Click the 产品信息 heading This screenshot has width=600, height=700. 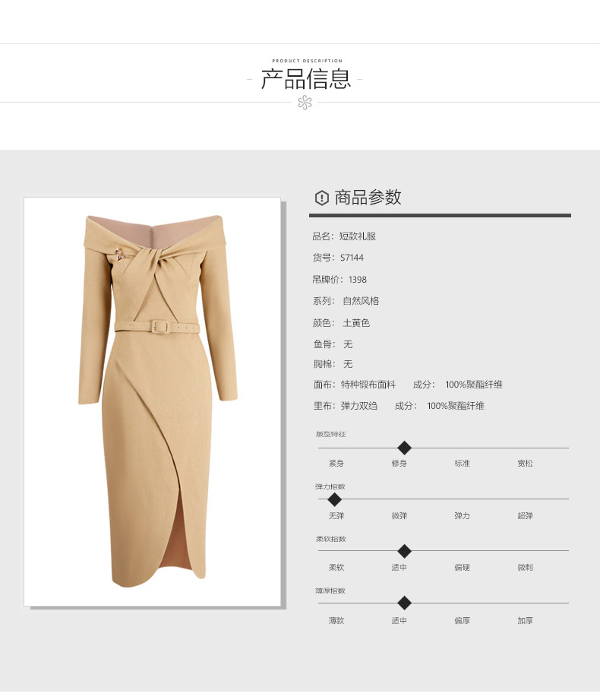(305, 79)
